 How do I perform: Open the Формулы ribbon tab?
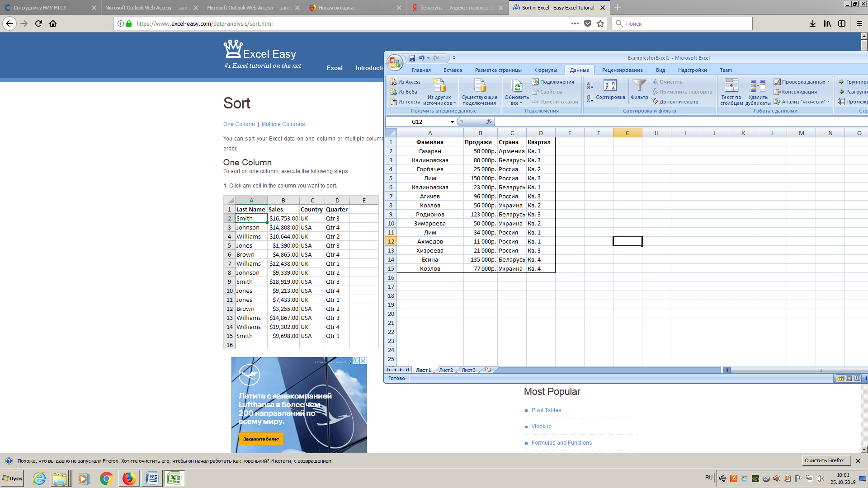click(546, 70)
